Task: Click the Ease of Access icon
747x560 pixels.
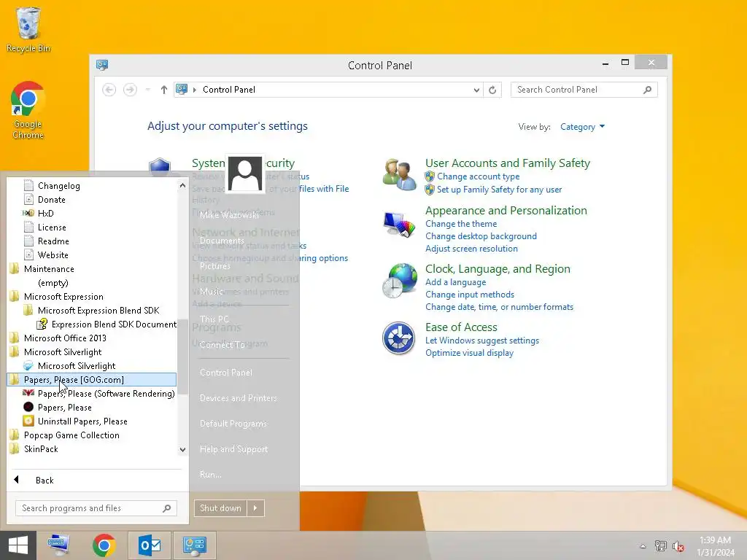Action: click(399, 338)
